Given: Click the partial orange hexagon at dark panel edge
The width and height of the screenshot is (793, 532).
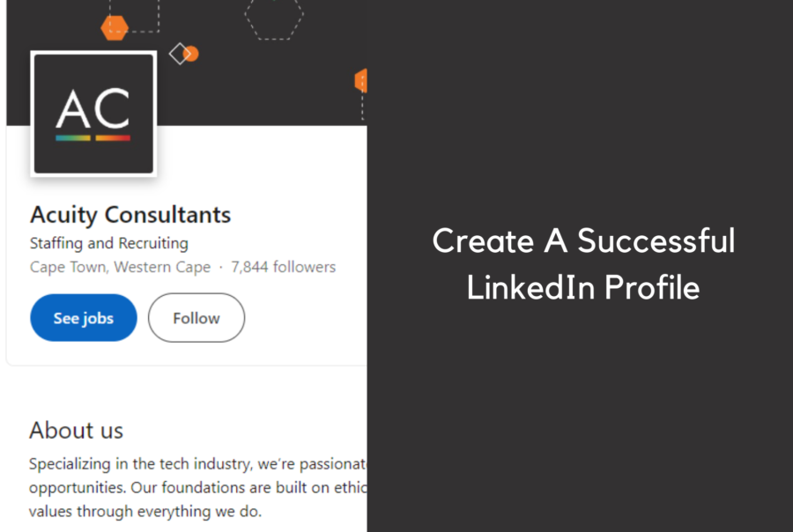Looking at the screenshot, I should click(x=361, y=81).
